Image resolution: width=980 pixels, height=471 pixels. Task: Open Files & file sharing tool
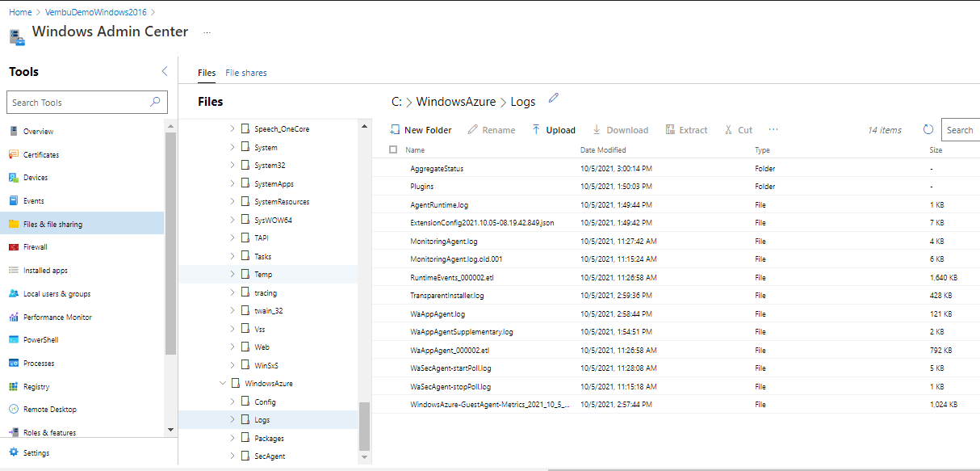pyautogui.click(x=82, y=224)
